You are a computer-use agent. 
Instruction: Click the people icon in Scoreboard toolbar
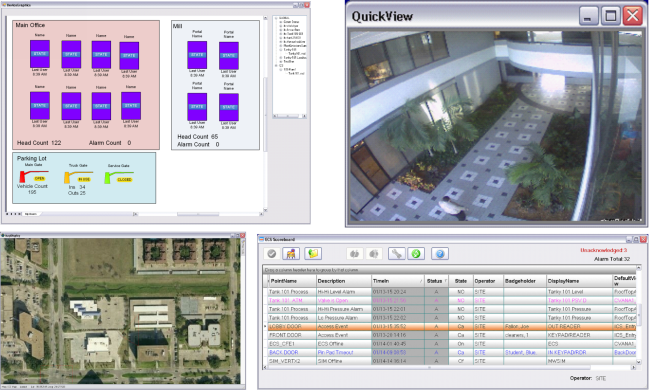click(291, 254)
